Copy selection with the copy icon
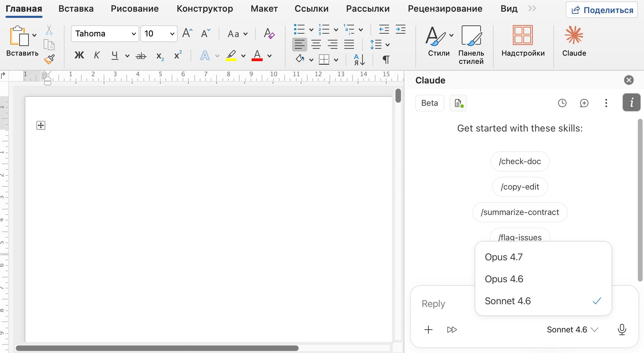 pos(49,45)
